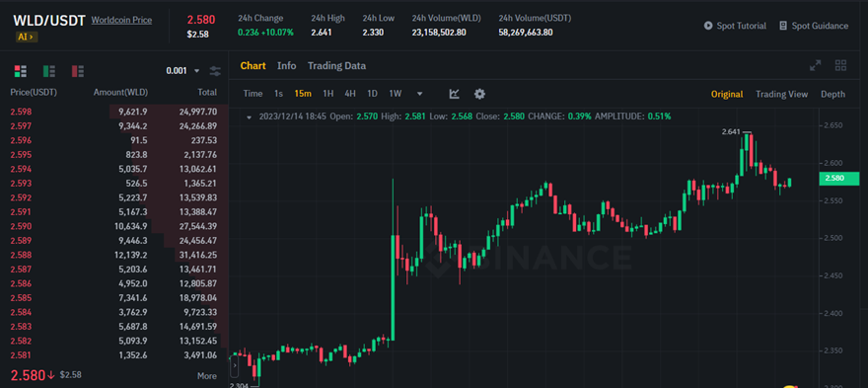This screenshot has height=388, width=868.
Task: Click the total 31,416.25 in order book
Action: coord(198,255)
